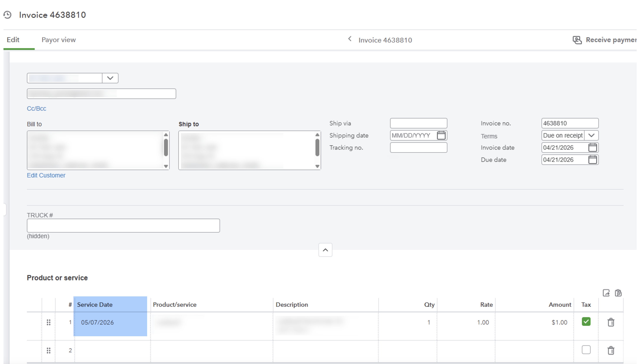This screenshot has height=364, width=637.
Task: Go back using the arrow beside Invoice 4638810
Action: (x=350, y=39)
